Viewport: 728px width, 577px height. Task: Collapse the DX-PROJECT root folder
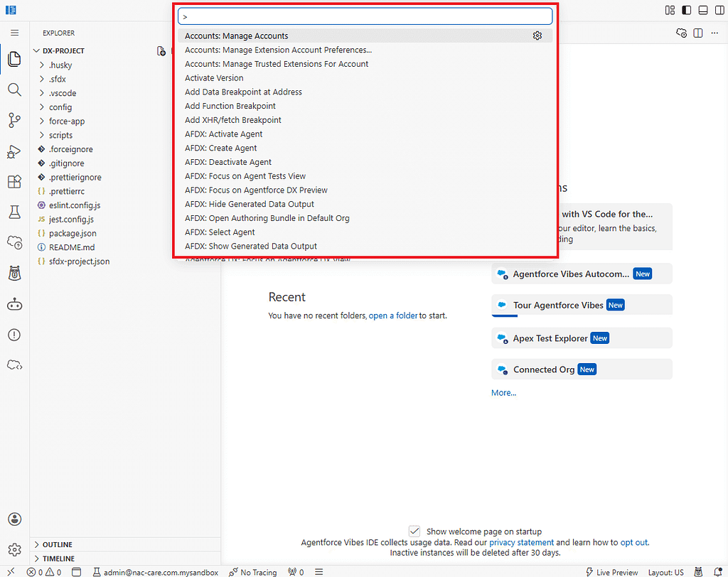coord(36,50)
